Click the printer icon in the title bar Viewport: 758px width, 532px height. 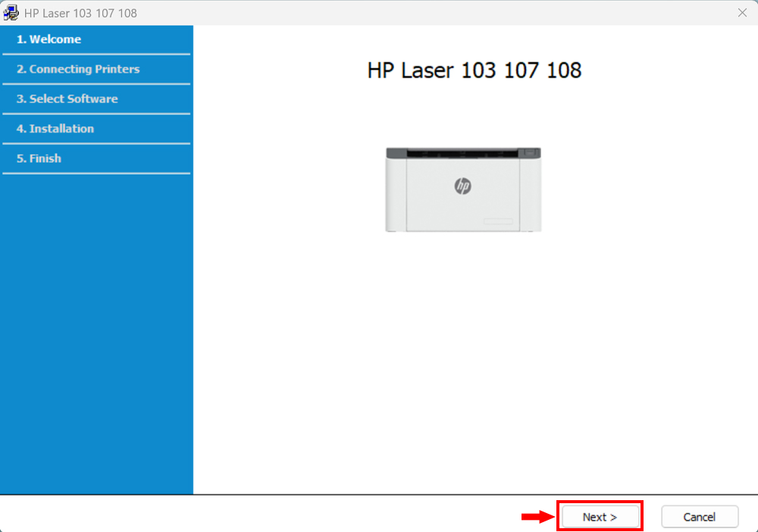(11, 12)
